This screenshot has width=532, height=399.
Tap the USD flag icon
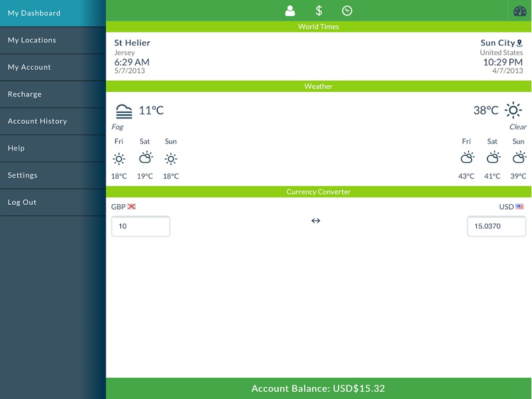519,207
